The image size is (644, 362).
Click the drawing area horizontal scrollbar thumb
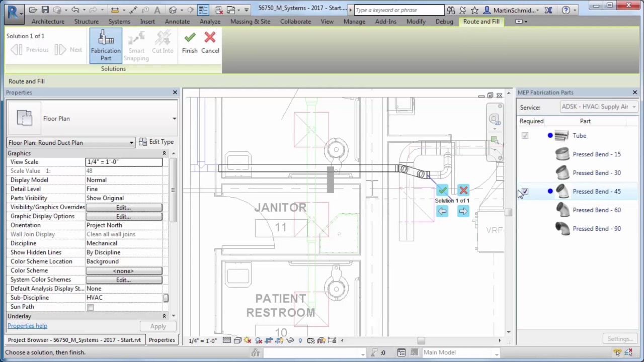click(x=421, y=340)
